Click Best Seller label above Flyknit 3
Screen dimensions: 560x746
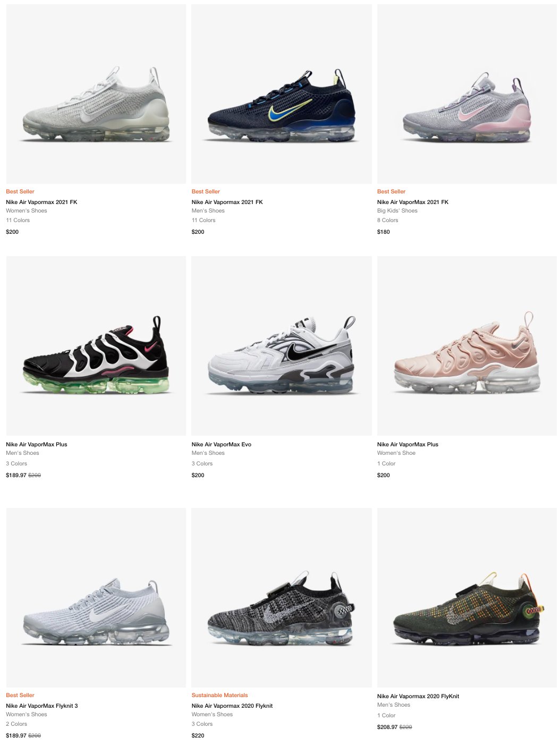coord(20,695)
